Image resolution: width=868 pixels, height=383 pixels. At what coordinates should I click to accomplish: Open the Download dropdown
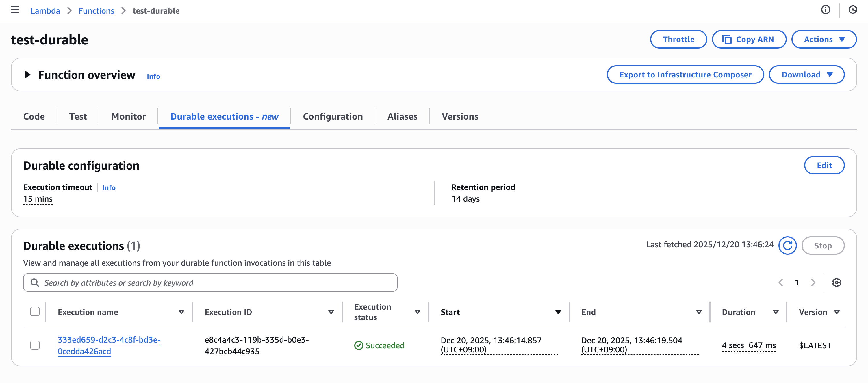click(806, 75)
